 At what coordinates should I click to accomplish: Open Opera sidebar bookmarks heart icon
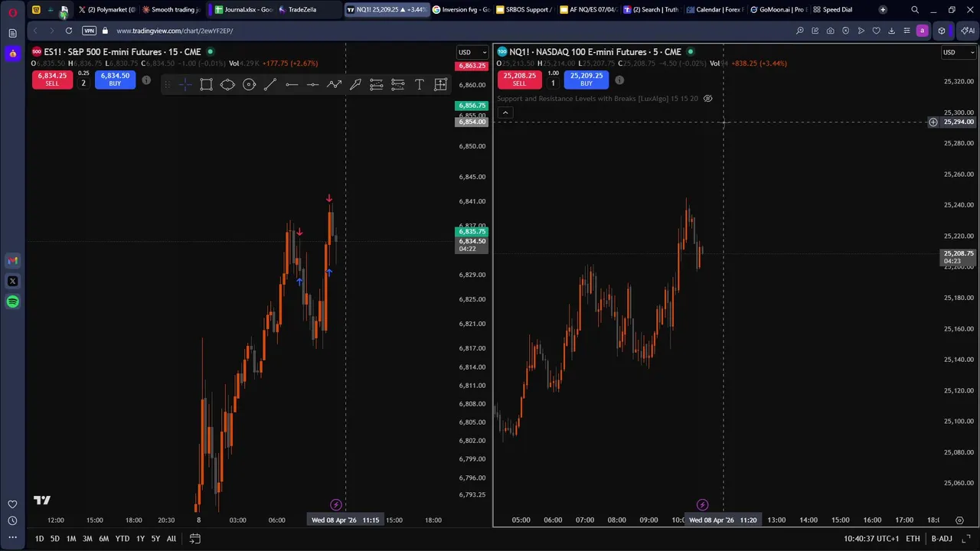click(x=12, y=504)
